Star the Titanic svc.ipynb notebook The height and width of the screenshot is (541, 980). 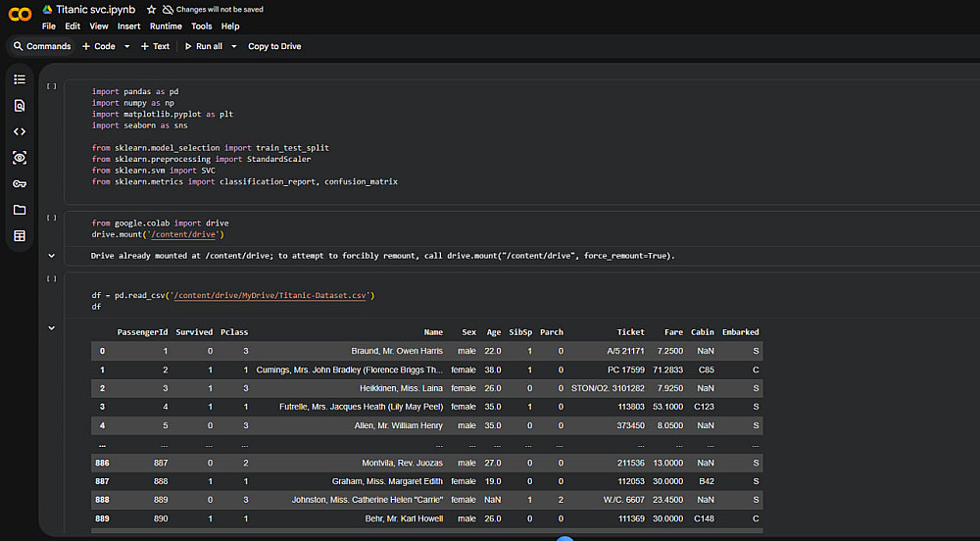click(x=151, y=9)
